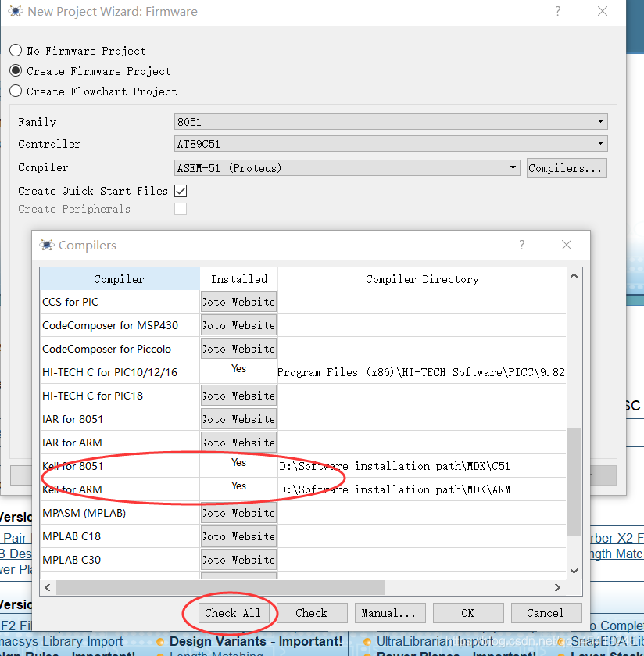The width and height of the screenshot is (644, 656).
Task: Open the Controller dropdown showing AT89C51
Action: 391,144
